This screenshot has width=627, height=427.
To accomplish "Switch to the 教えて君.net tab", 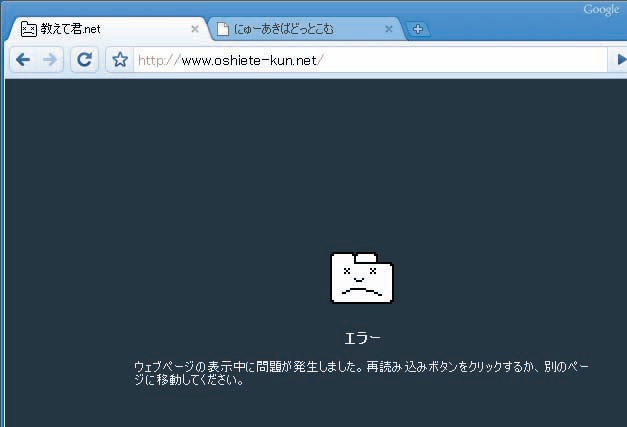I will [106, 29].
